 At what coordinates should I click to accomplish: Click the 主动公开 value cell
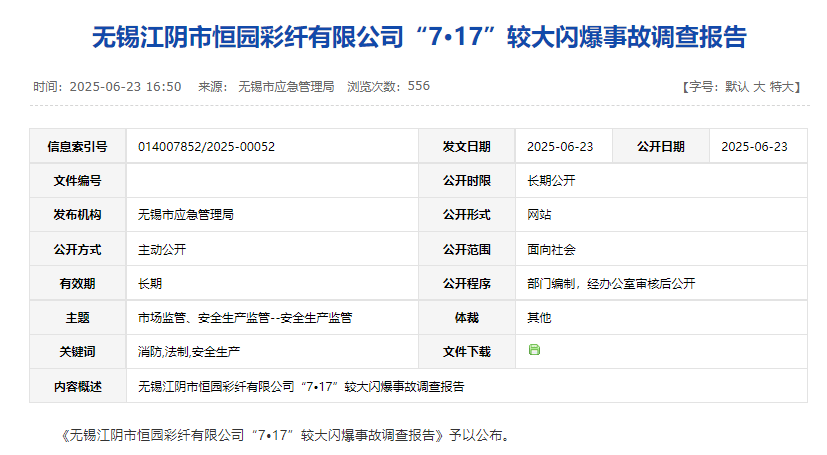[x=162, y=249]
